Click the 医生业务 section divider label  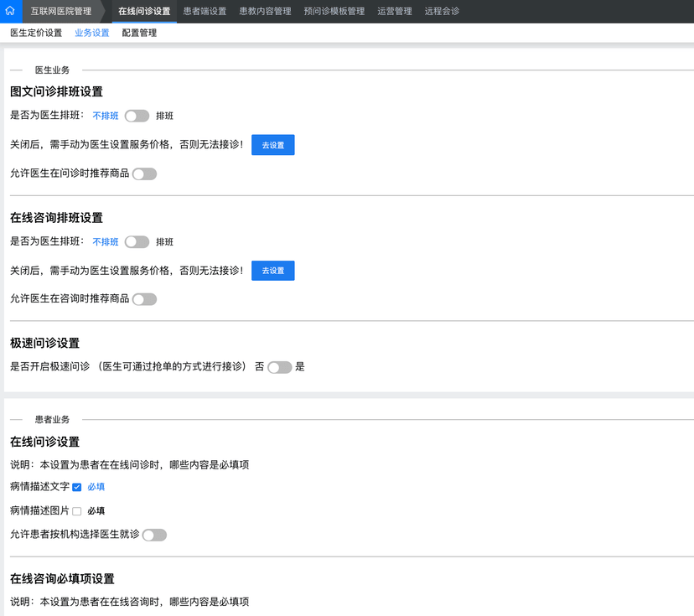pos(52,70)
